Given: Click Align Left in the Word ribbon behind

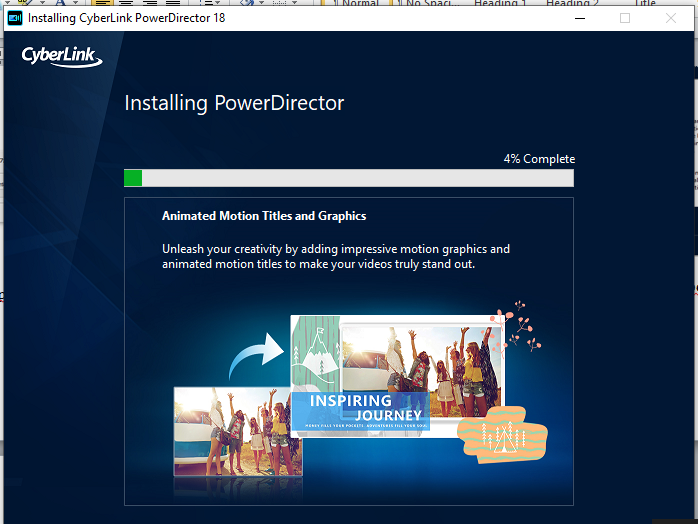Looking at the screenshot, I should click(x=102, y=3).
